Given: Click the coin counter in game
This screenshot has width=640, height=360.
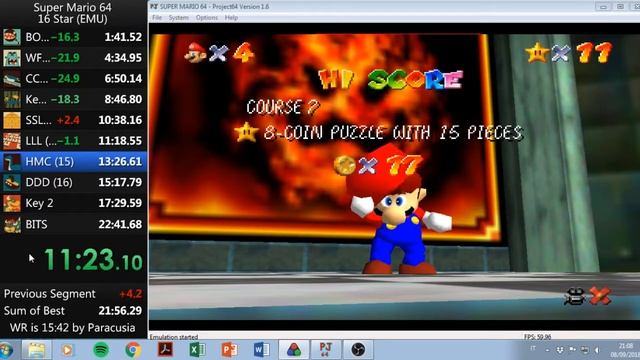Looking at the screenshot, I should 378,165.
